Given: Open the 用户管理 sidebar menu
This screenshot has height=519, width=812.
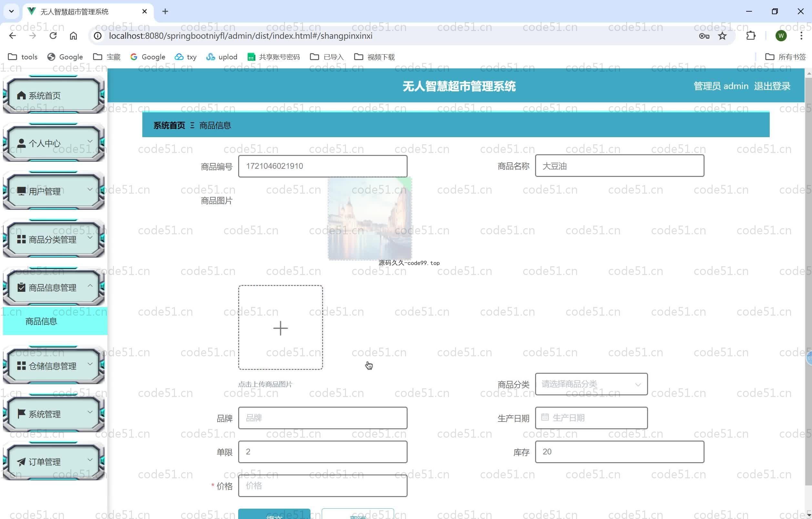Looking at the screenshot, I should click(54, 191).
